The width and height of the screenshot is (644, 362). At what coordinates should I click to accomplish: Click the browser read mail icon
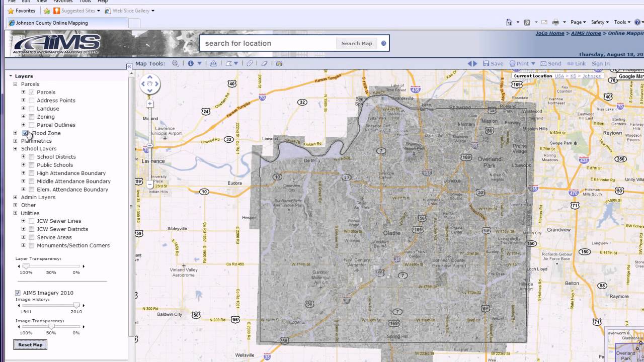point(544,22)
